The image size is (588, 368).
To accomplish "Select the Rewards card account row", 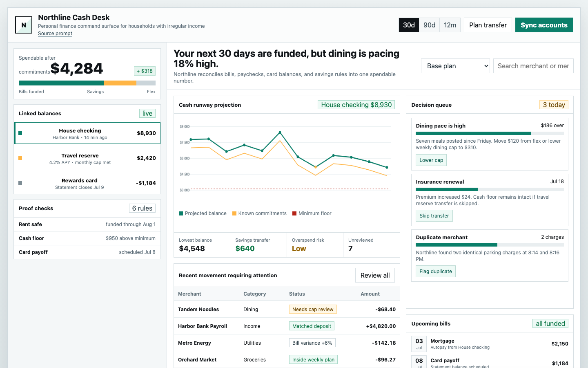I will click(x=87, y=183).
